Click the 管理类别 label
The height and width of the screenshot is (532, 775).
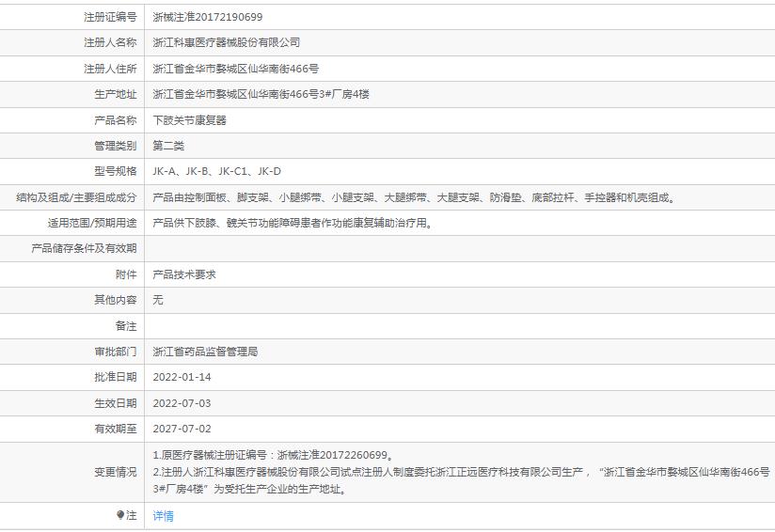pyautogui.click(x=116, y=146)
